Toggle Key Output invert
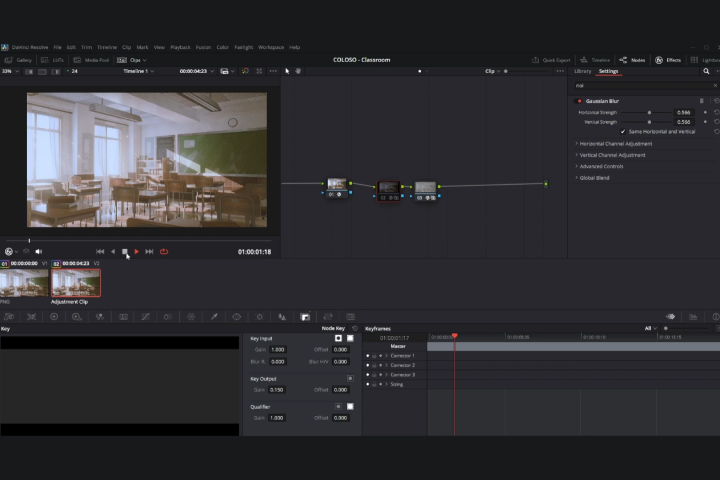Viewport: 720px width, 480px height. click(350, 378)
